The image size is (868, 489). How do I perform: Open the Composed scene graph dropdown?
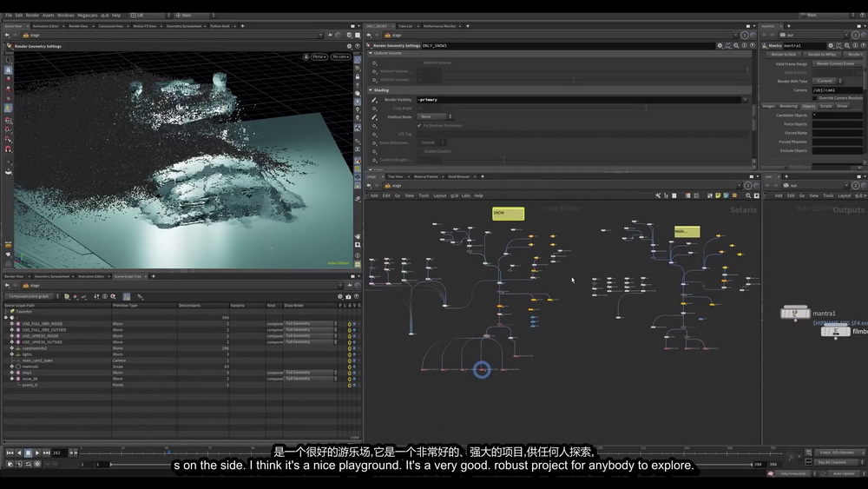pos(31,296)
